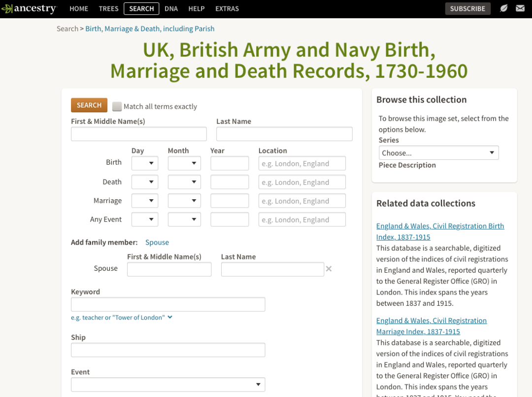Screen dimensions: 532x397
Task: Expand the Series Choose dropdown
Action: pos(438,153)
